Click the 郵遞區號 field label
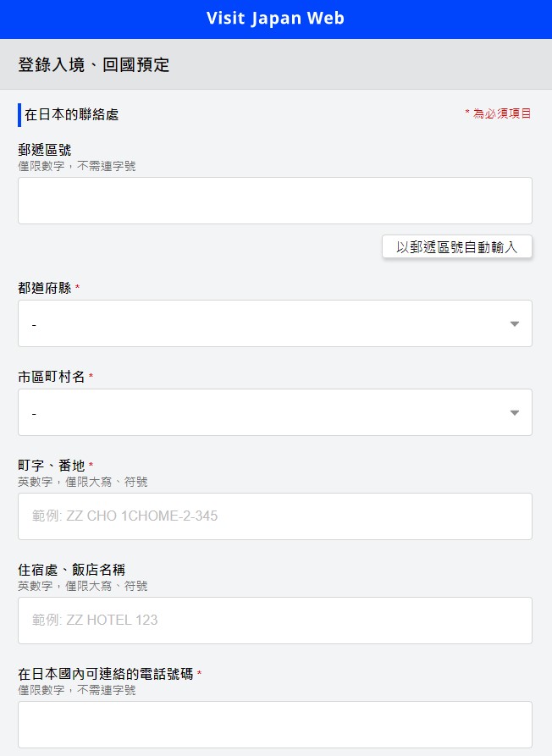 point(45,150)
